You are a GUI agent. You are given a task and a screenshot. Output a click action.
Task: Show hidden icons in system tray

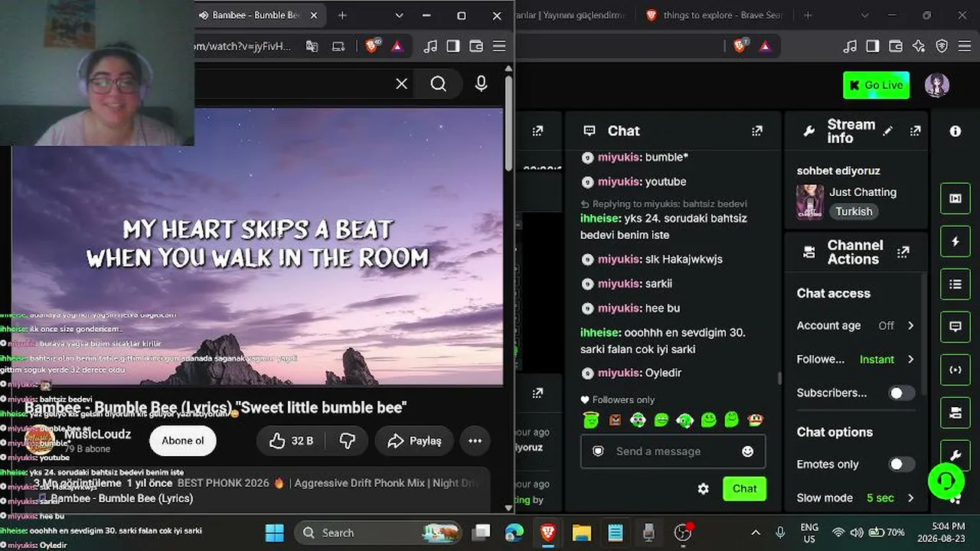756,533
